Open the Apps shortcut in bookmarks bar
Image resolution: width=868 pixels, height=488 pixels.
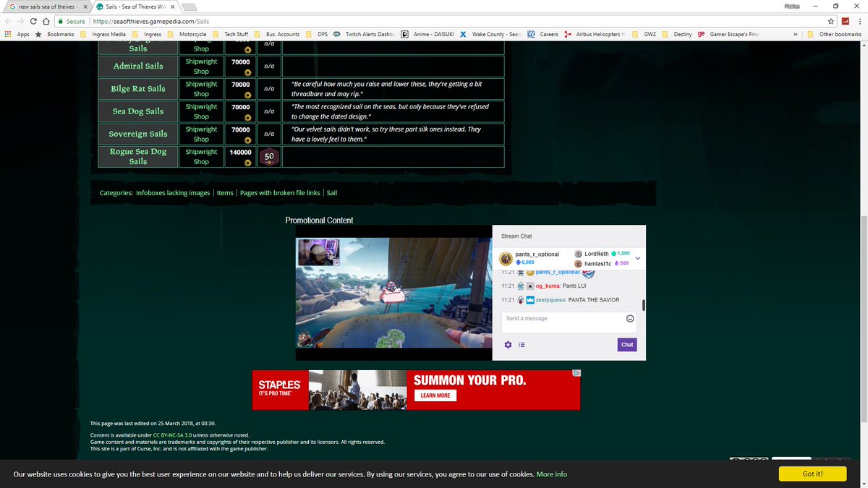[x=17, y=34]
